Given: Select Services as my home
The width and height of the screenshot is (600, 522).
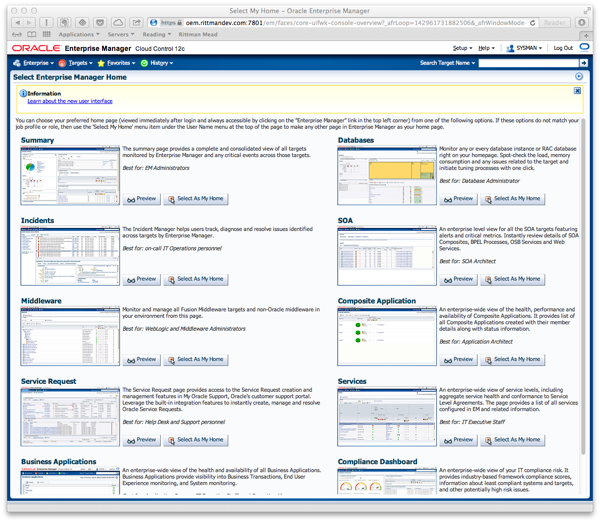Looking at the screenshot, I should pos(513,440).
